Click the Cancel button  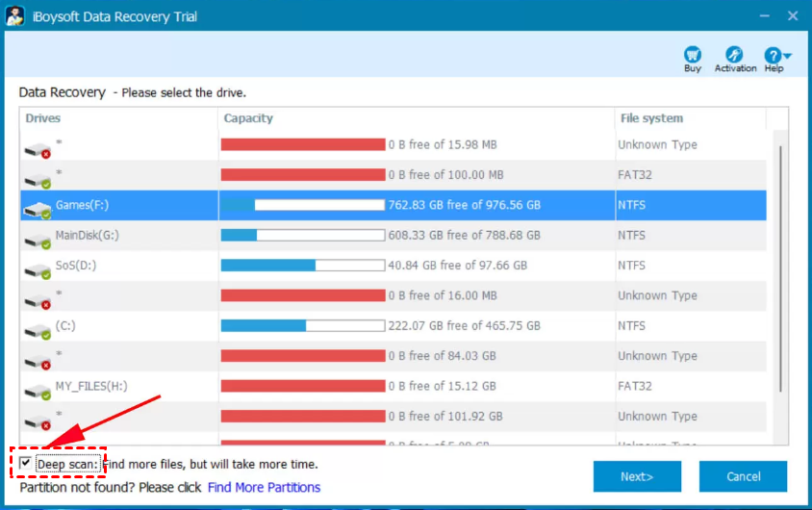pos(743,476)
